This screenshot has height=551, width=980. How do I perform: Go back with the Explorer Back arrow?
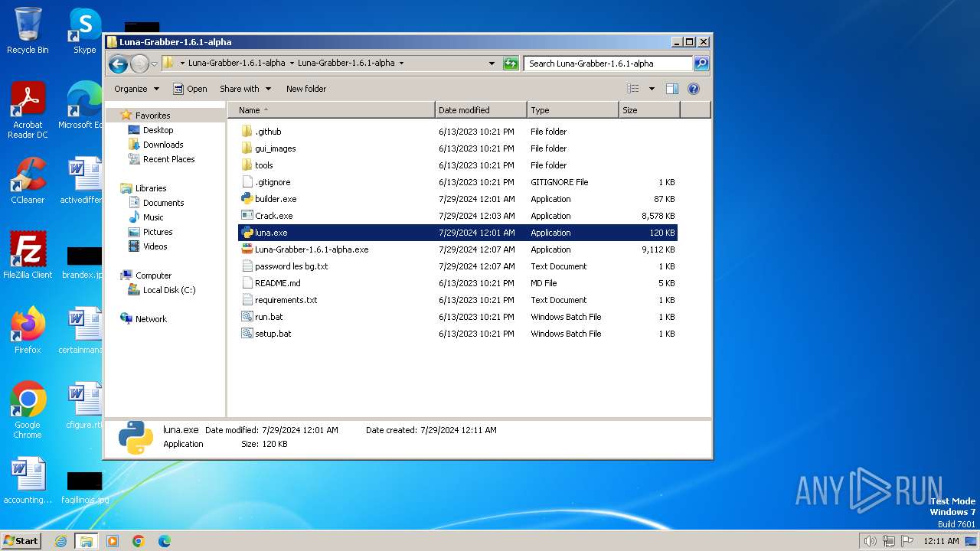118,64
